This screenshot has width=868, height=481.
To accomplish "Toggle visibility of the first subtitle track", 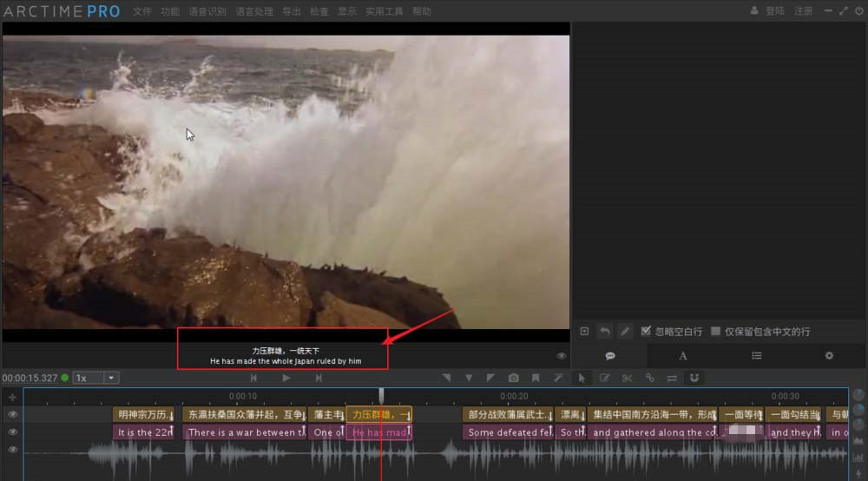I will pos(12,415).
